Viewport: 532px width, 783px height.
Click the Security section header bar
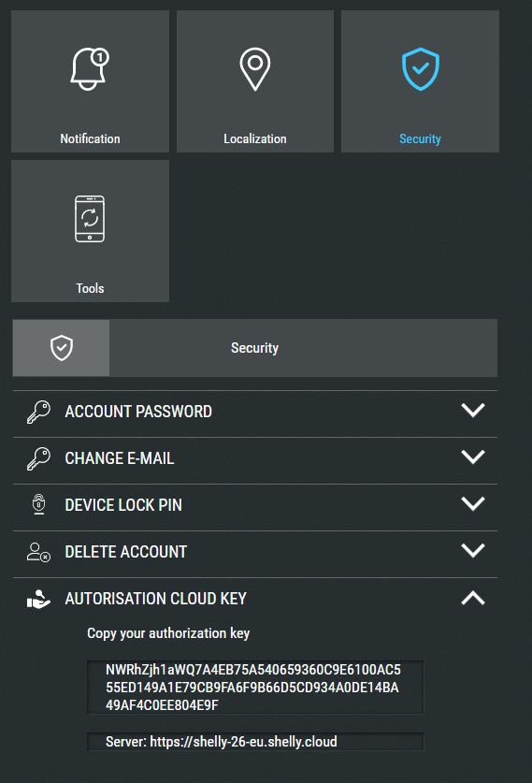coord(255,348)
